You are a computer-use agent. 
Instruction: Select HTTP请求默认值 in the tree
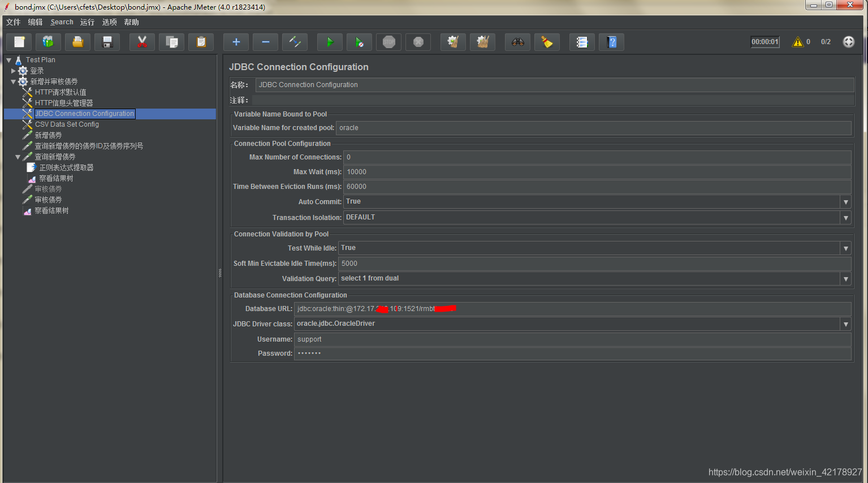(61, 92)
